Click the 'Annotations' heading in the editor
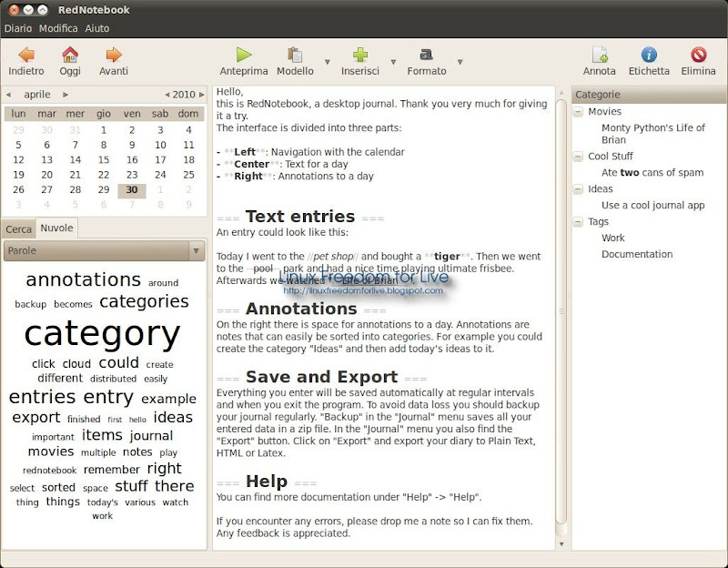The height and width of the screenshot is (568, 728). pos(301,309)
